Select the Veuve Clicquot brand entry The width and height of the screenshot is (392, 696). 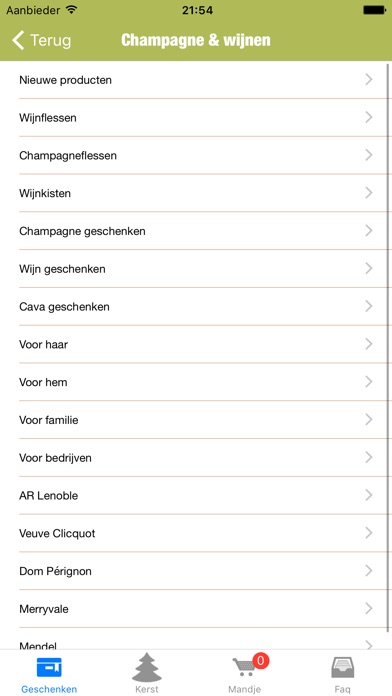196,533
